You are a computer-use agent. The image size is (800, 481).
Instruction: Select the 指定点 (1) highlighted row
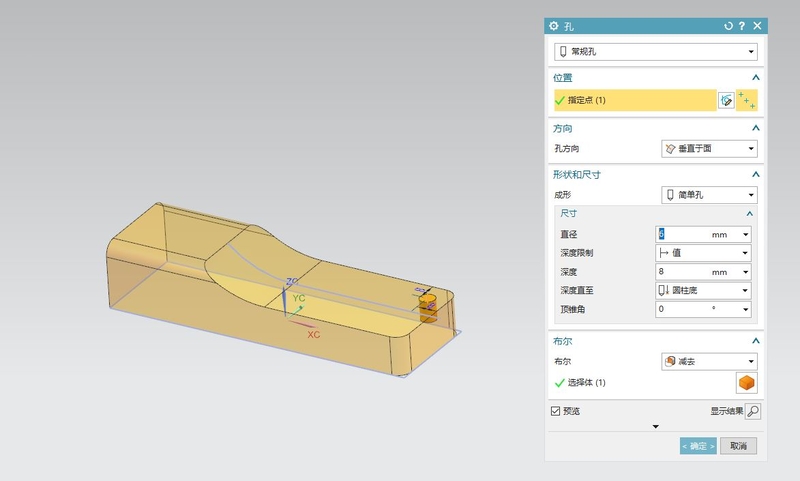pyautogui.click(x=634, y=100)
